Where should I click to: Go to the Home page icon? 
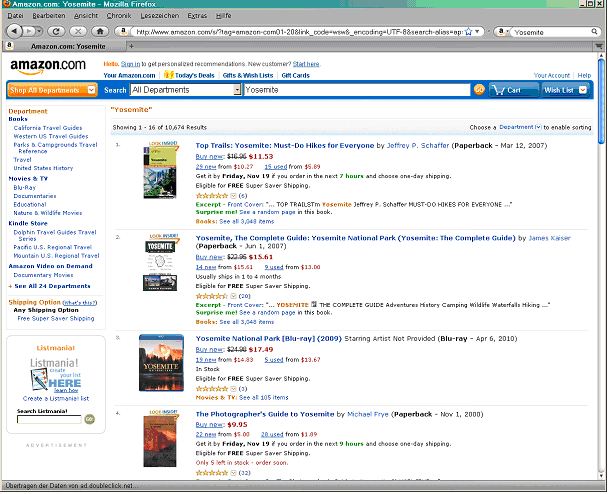[100, 31]
